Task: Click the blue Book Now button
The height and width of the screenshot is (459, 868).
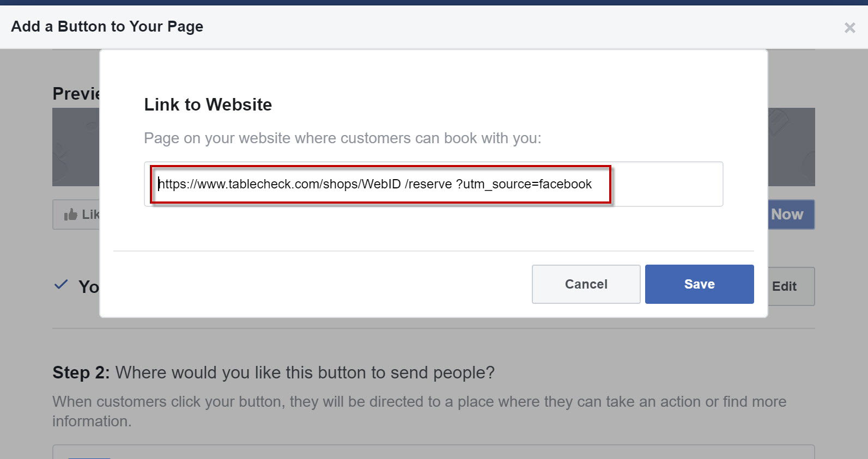Action: click(x=791, y=215)
